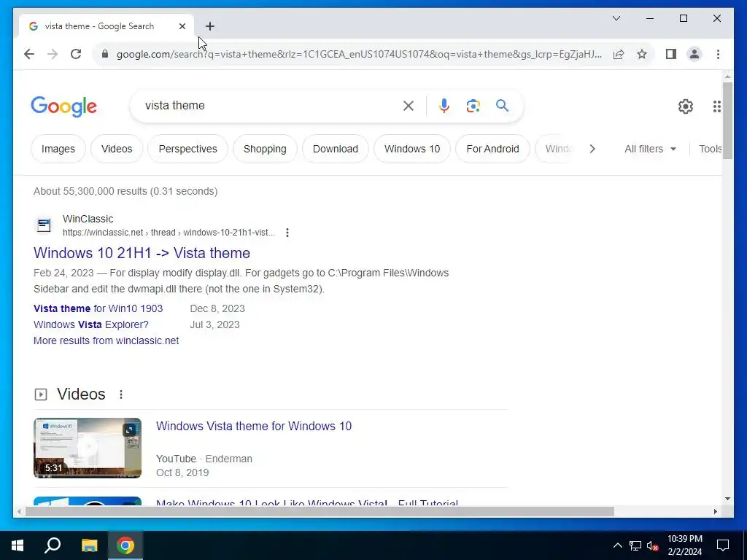
Task: Click the 'About 55,300,000 results' text
Action: (x=125, y=192)
